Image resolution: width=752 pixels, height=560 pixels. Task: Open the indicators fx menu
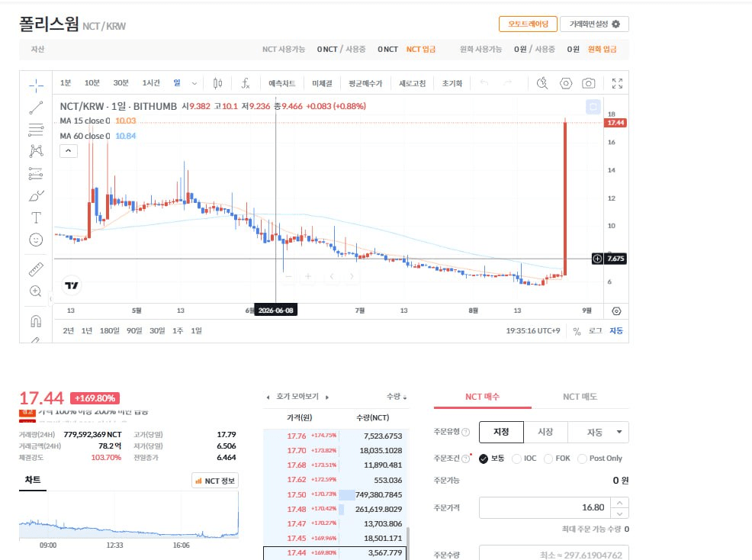tap(245, 83)
